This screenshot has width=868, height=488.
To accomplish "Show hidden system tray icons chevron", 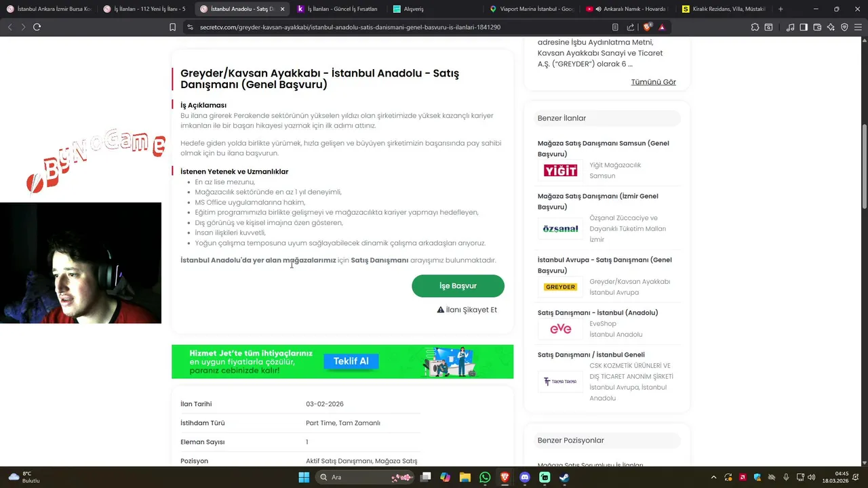I will coord(713,477).
